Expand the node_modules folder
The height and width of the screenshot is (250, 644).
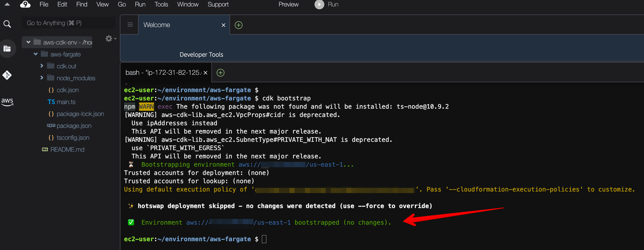pyautogui.click(x=42, y=78)
